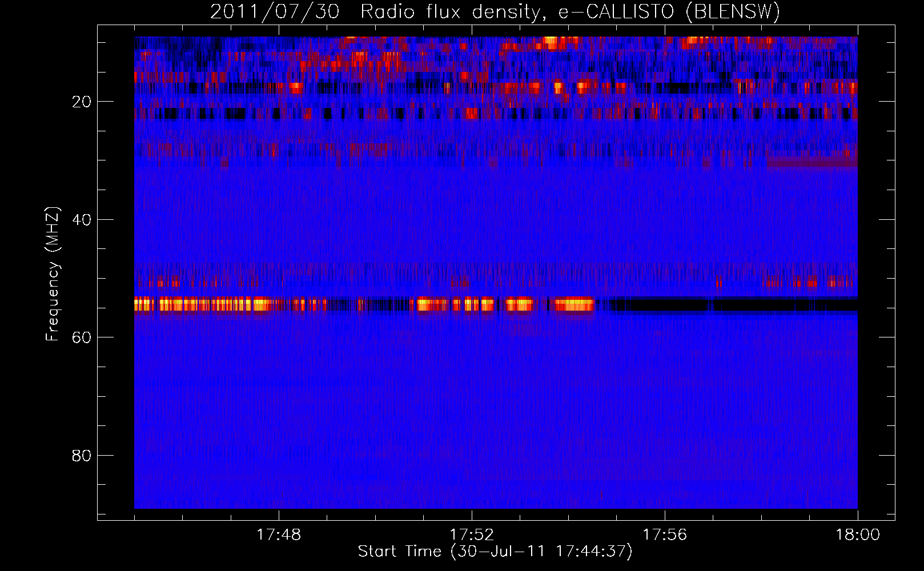924x571 pixels.
Task: Click the 40 frequency tick label
Action: tap(82, 220)
